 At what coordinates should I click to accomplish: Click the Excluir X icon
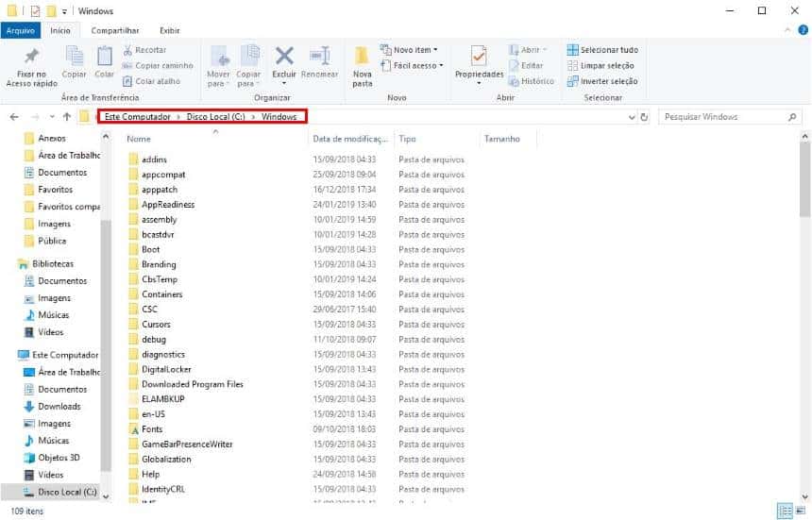[284, 56]
